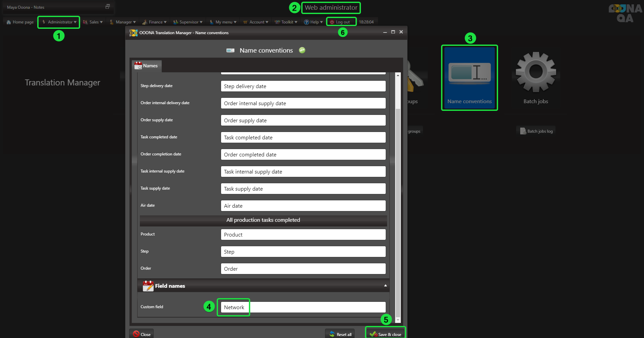Image resolution: width=644 pixels, height=338 pixels.
Task: Click the Batch jobs log icon
Action: 523,131
